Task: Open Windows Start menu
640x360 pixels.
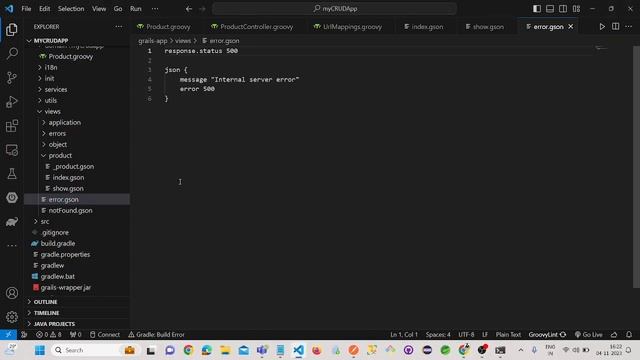Action: pyautogui.click(x=40, y=350)
